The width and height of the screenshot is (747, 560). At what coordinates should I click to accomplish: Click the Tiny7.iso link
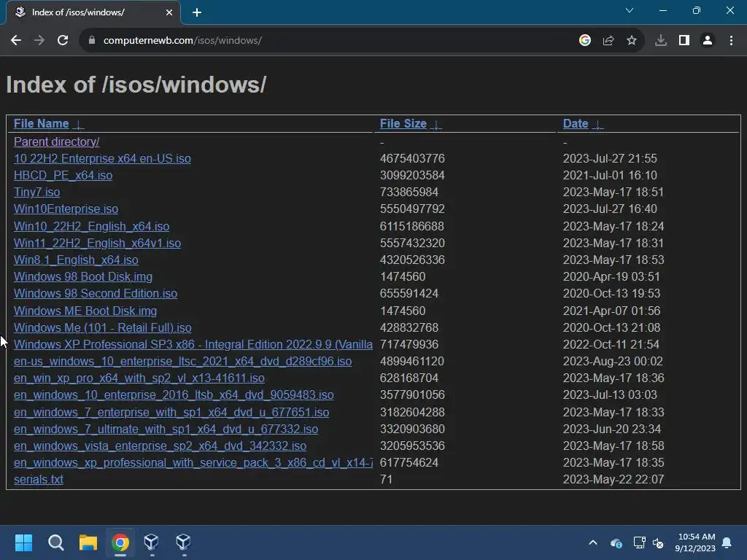tap(37, 192)
